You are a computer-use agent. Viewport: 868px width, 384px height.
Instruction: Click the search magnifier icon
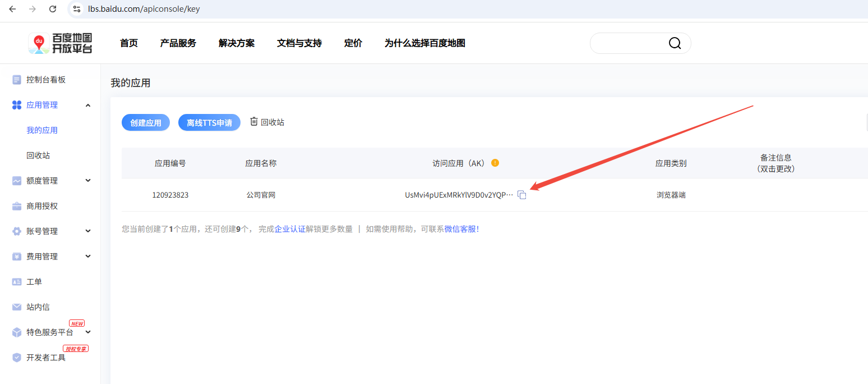pyautogui.click(x=675, y=43)
